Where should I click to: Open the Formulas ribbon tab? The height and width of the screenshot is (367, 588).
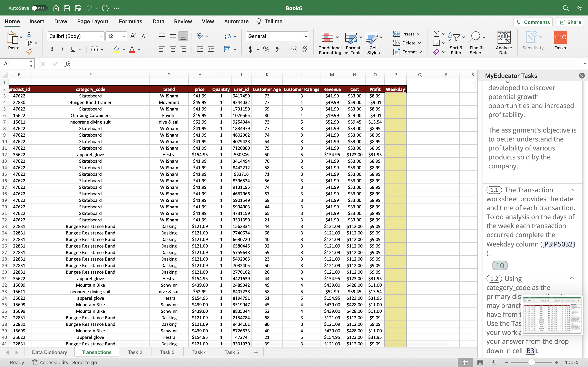point(130,21)
